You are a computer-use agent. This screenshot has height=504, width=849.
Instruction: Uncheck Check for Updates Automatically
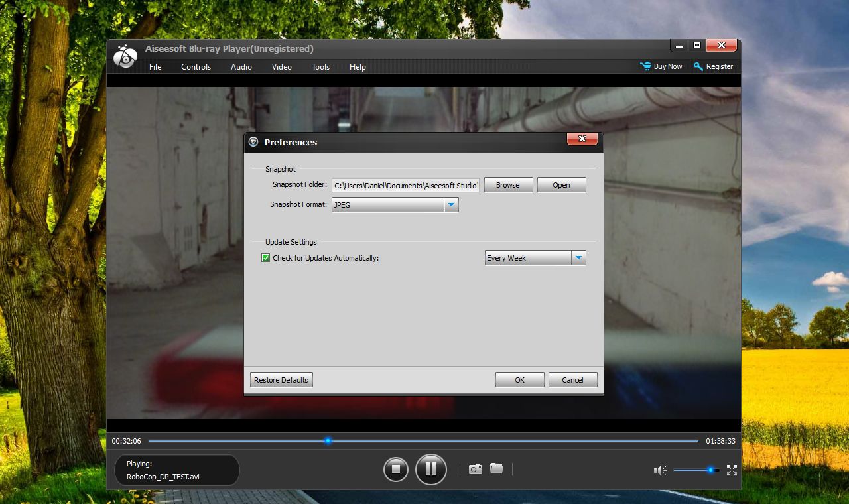point(266,258)
